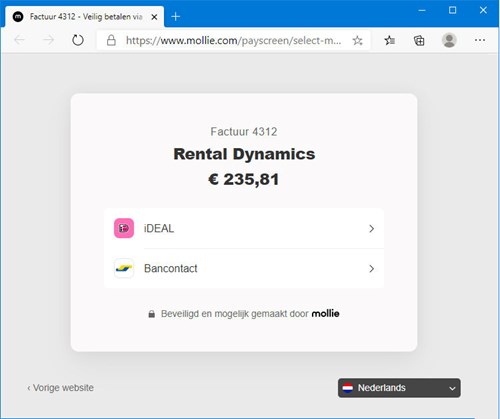Click the mollie brand logo link
Screen dimensions: 500x419
(325, 313)
